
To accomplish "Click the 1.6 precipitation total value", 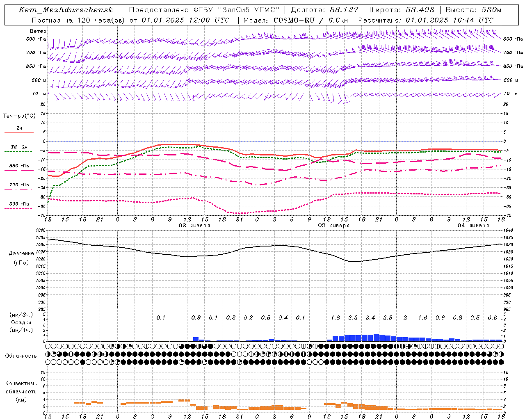I will click(422, 317).
